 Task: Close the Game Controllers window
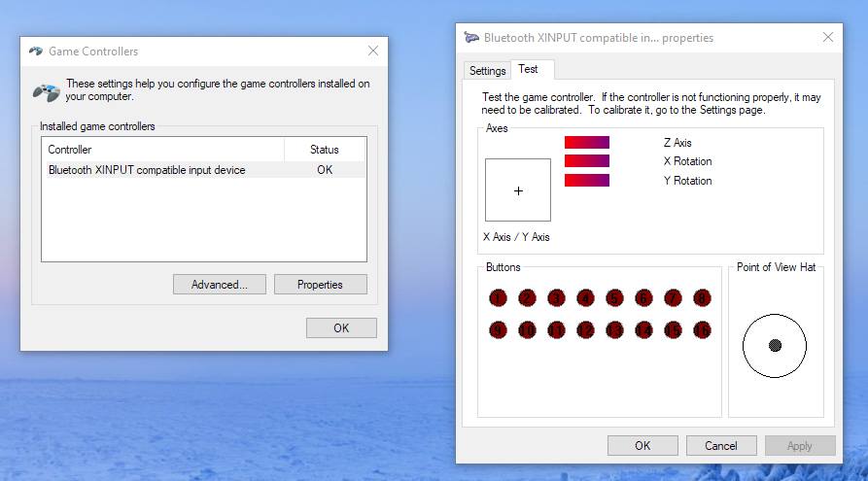point(373,51)
